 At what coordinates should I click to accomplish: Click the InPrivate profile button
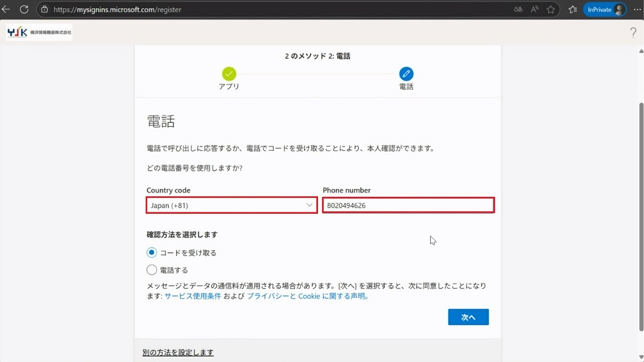click(604, 9)
